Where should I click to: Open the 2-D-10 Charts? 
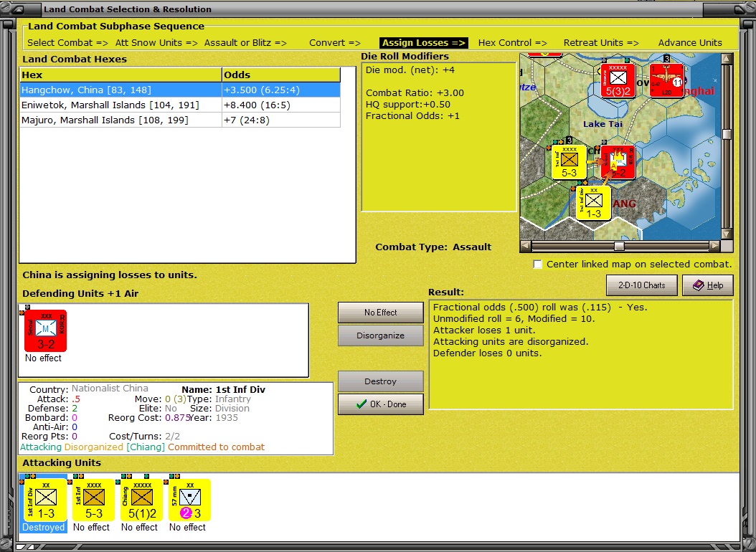coord(641,285)
